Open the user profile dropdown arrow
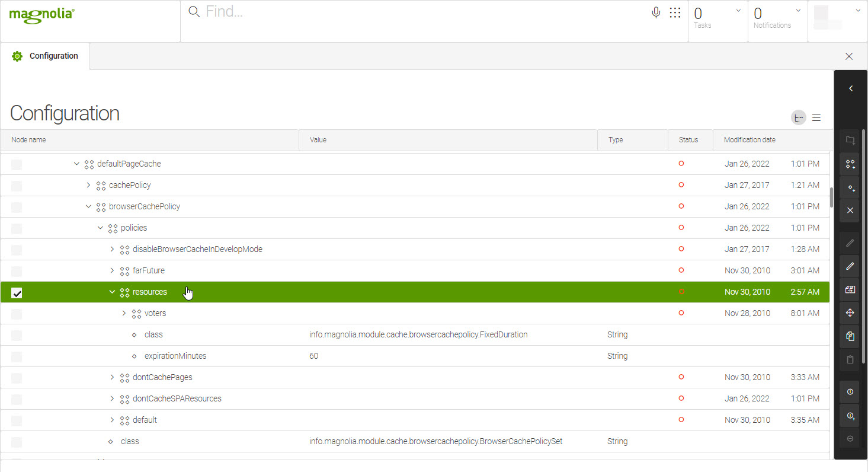The image size is (868, 472). click(858, 11)
